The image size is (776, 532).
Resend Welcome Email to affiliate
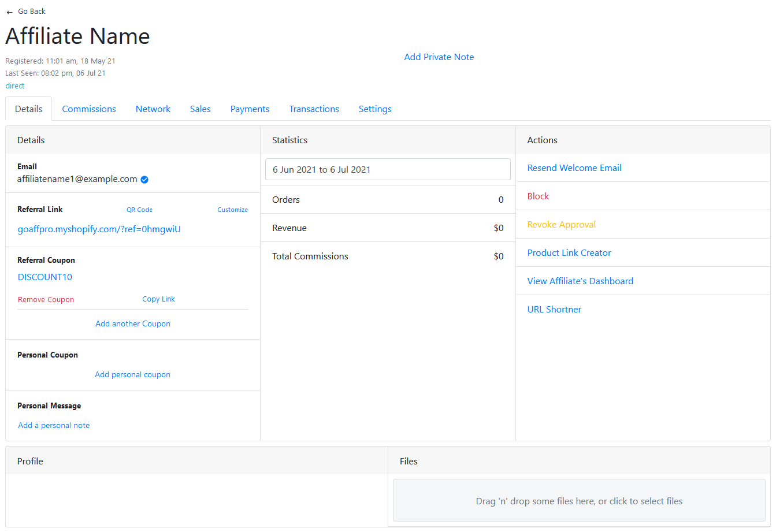(574, 168)
